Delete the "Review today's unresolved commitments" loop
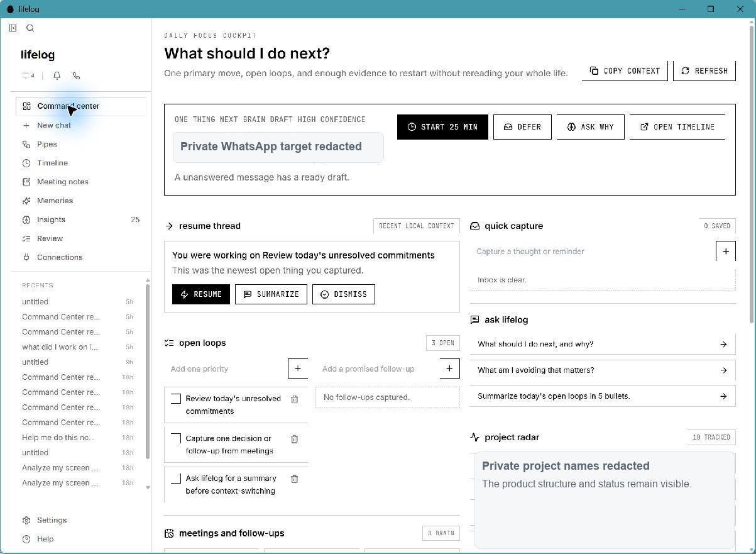Image resolution: width=756 pixels, height=554 pixels. (x=294, y=399)
